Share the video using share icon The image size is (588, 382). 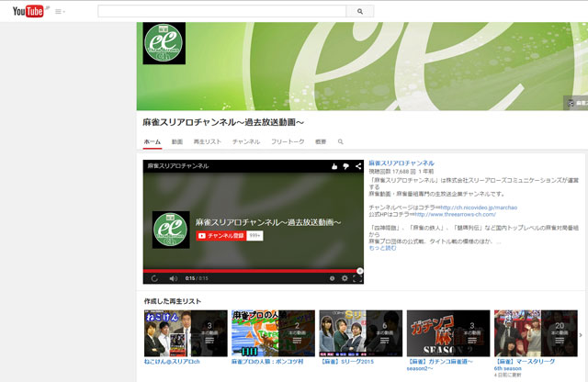coord(357,166)
